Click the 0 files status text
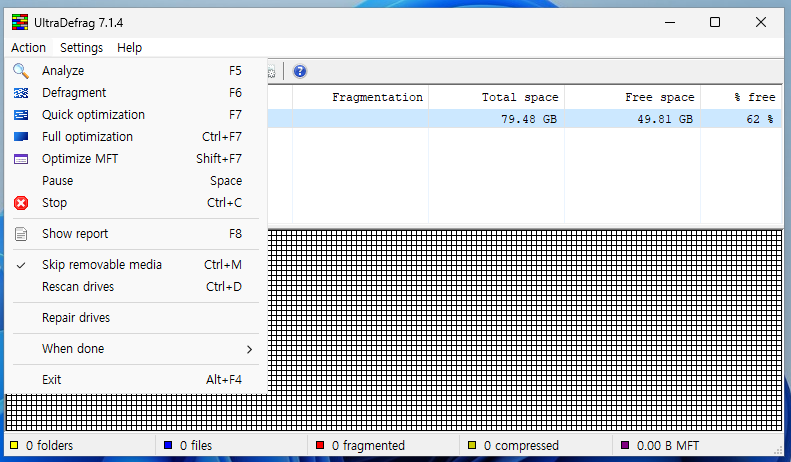This screenshot has width=791, height=462. click(x=196, y=445)
